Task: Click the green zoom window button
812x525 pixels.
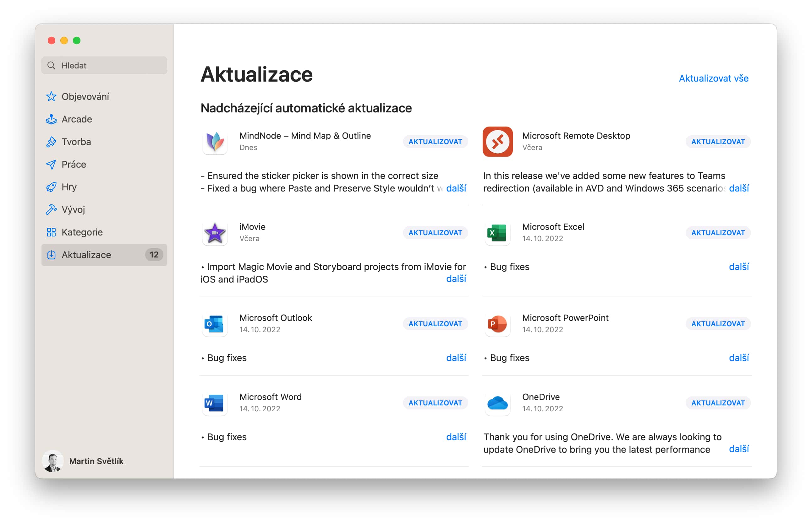Action: [x=77, y=41]
